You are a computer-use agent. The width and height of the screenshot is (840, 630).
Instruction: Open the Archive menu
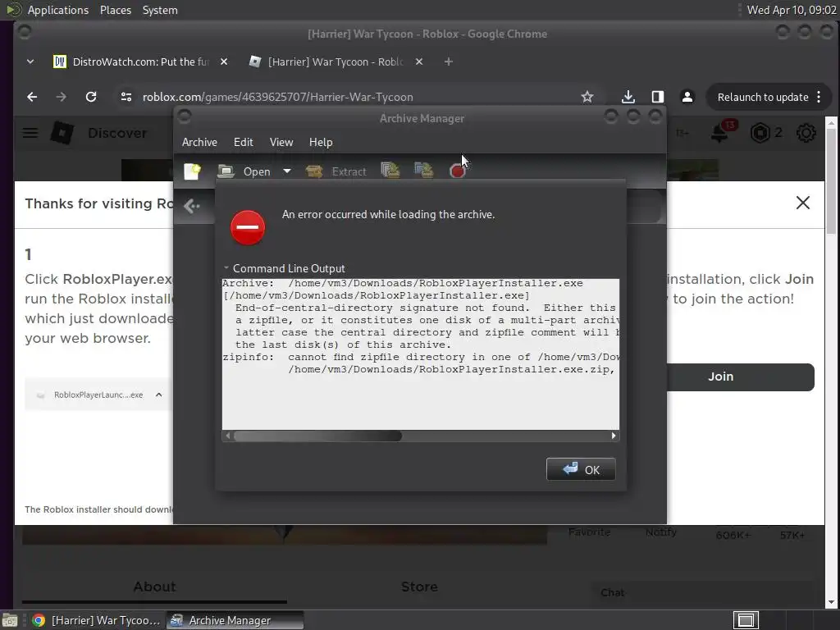199,142
